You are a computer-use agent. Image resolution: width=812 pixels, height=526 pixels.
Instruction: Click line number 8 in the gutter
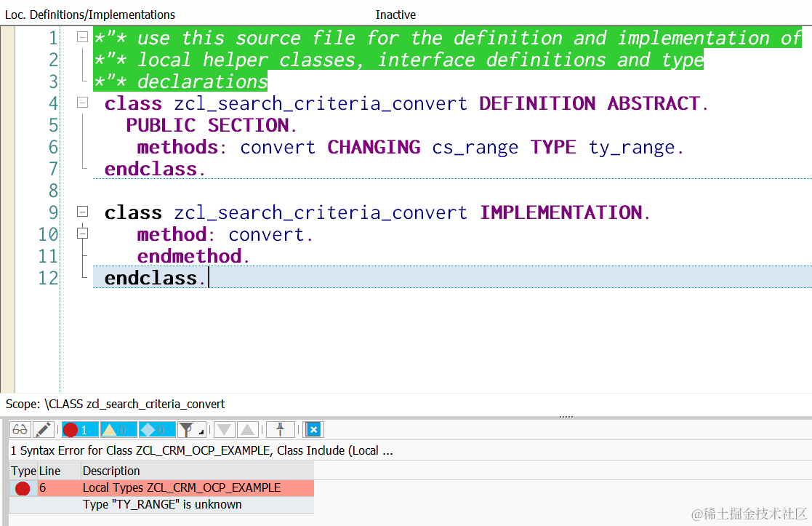click(x=53, y=191)
